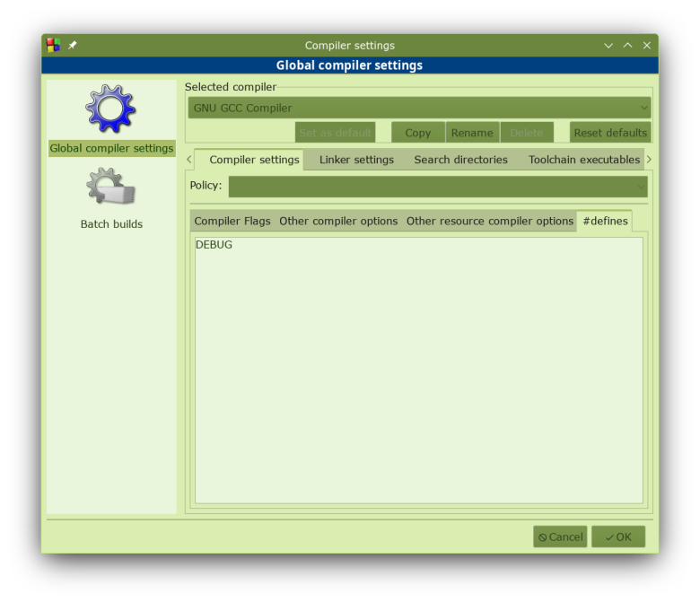Click the Batch builds label
Viewport: 700px width, 602px height.
111,224
